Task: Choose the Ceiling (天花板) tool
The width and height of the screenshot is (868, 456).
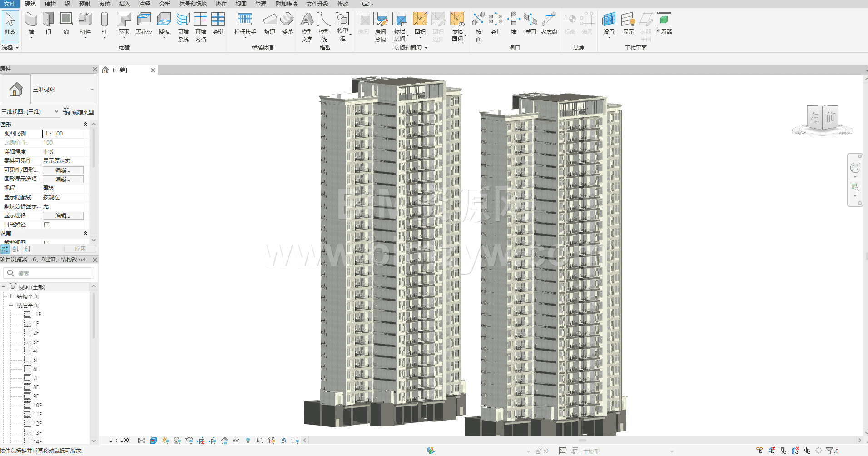Action: click(x=144, y=24)
